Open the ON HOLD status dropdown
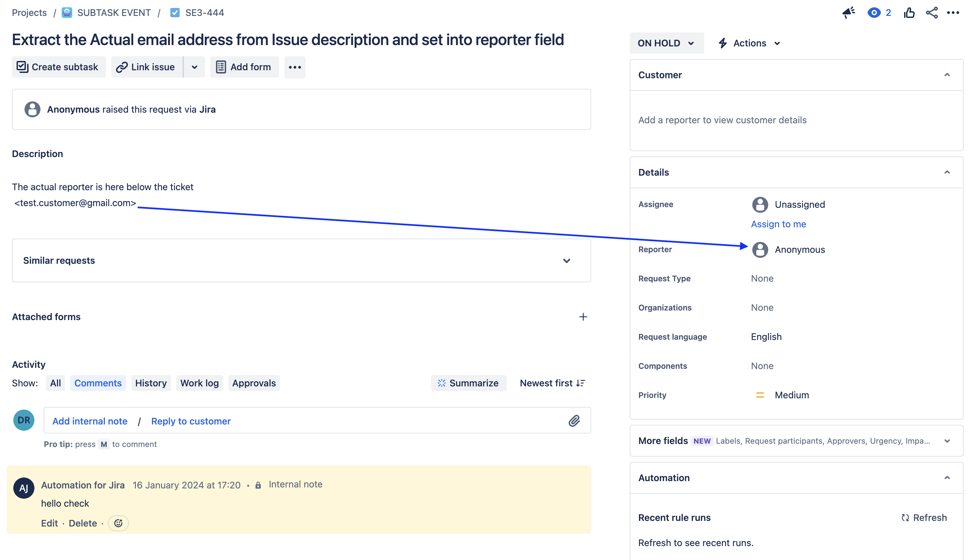Viewport: 977px width, 560px height. pos(666,43)
